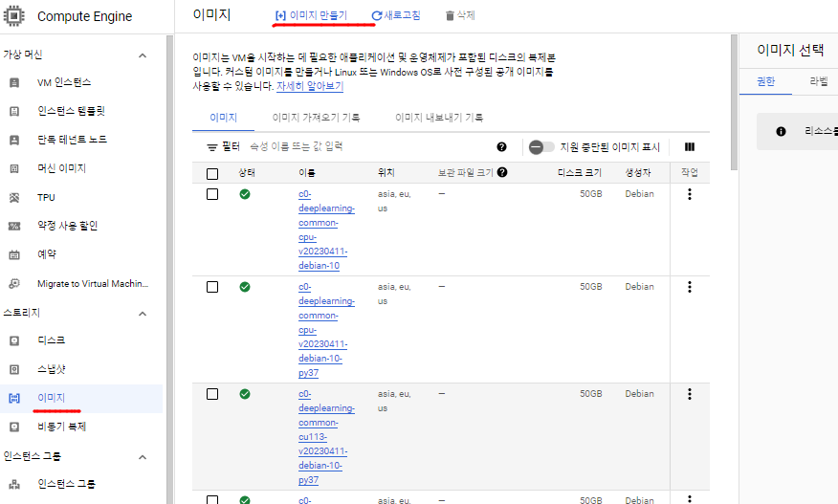Open the column display options icon
Image resolution: width=838 pixels, height=504 pixels.
(690, 147)
